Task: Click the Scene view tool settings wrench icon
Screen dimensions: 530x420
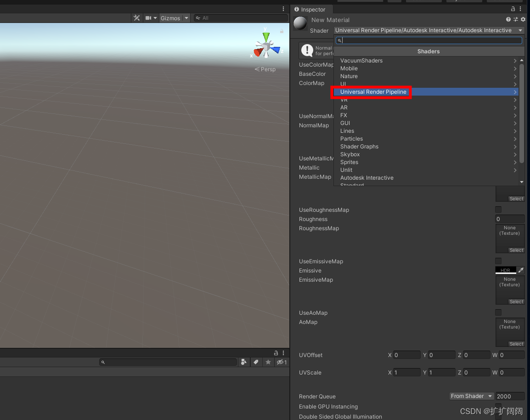Action: 136,18
